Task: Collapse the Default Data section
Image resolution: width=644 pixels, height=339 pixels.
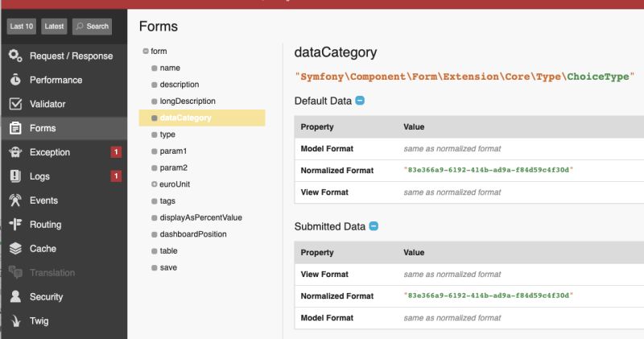Action: pyautogui.click(x=360, y=101)
